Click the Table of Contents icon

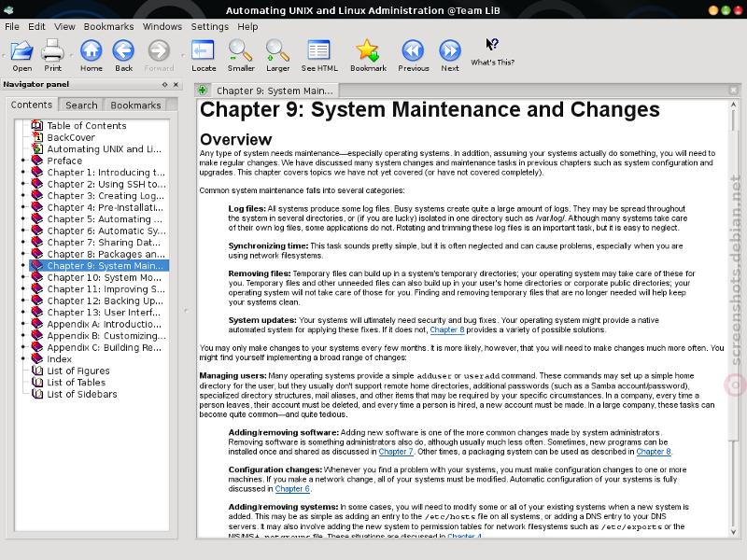(37, 125)
